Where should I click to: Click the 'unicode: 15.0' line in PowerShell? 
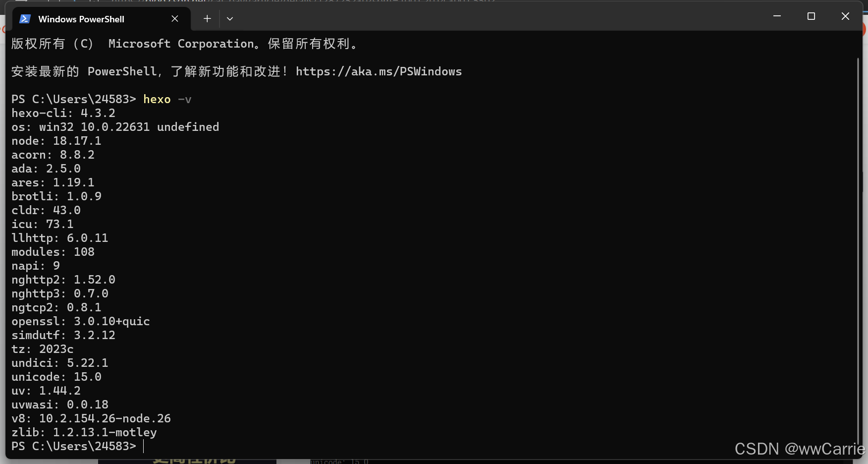tap(56, 377)
